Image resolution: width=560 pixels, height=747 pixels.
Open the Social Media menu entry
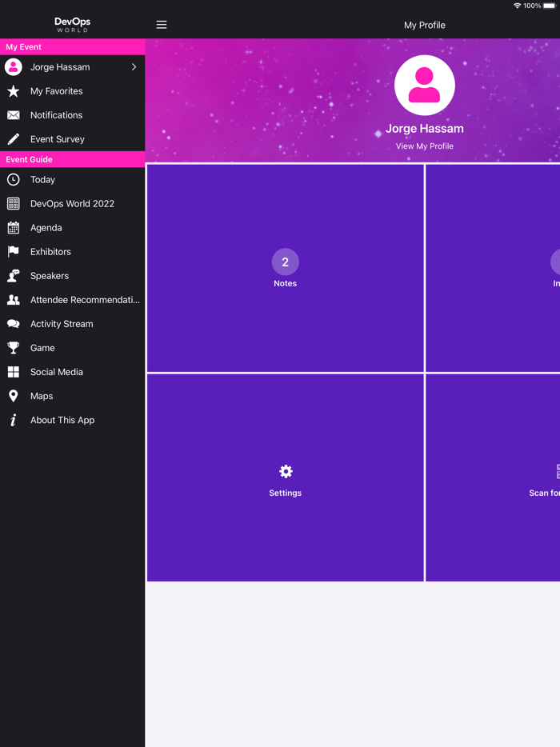[x=57, y=372]
